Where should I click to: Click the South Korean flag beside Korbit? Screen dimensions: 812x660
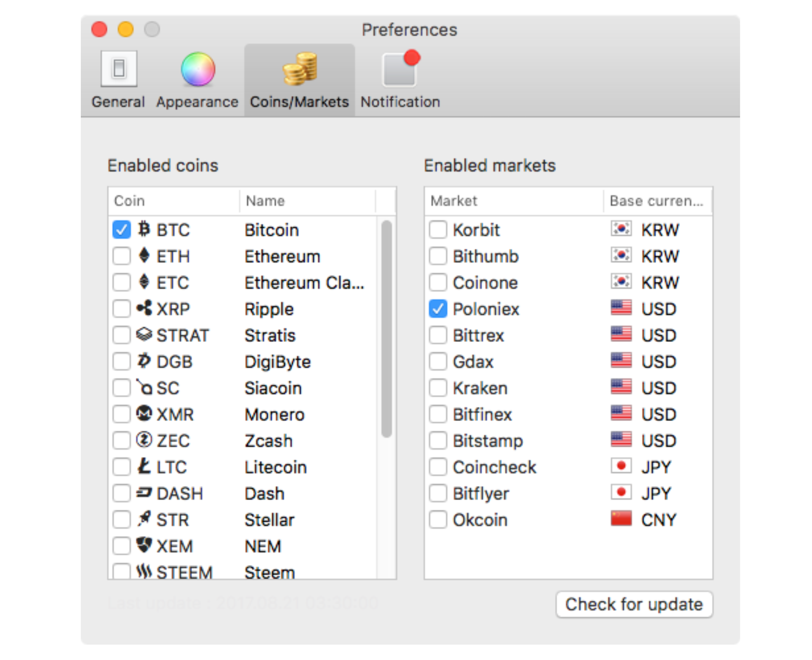tap(620, 229)
